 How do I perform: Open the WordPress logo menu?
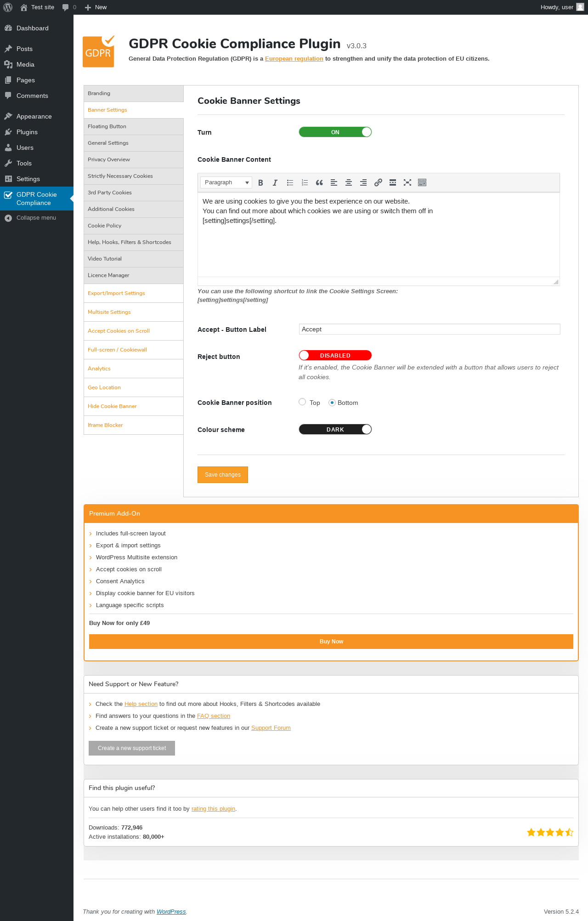(8, 7)
